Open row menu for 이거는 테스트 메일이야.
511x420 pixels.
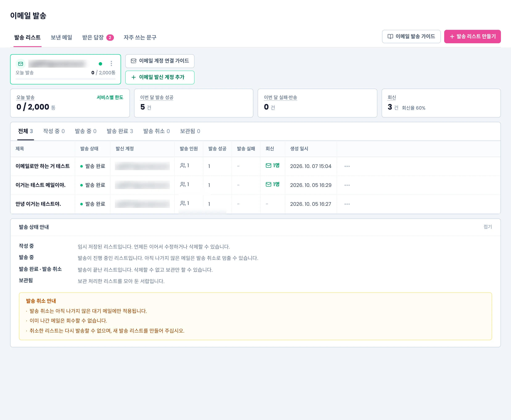point(347,185)
